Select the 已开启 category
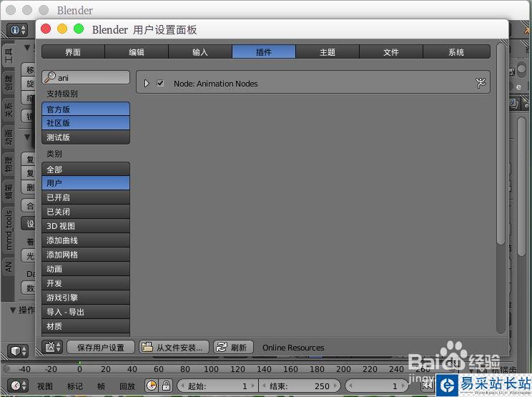The width and height of the screenshot is (532, 397). (86, 197)
